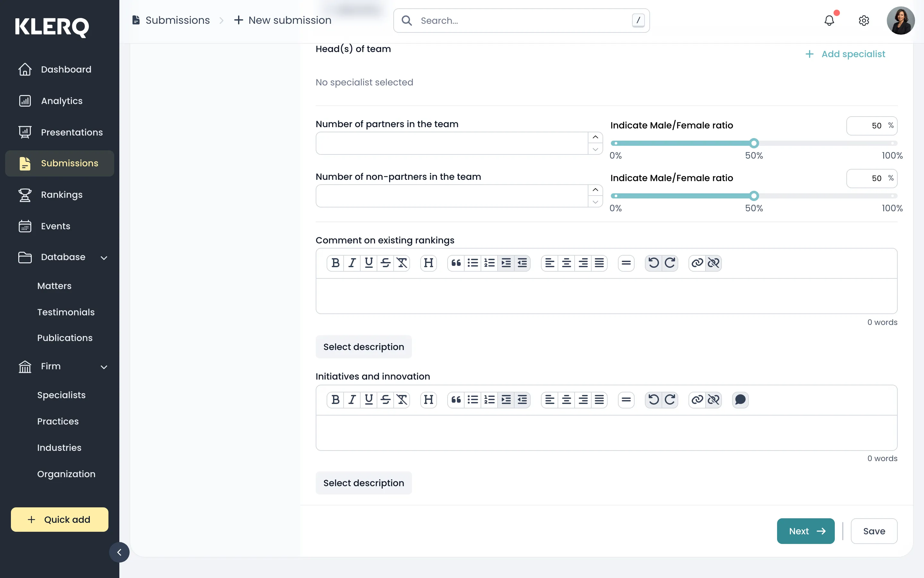The image size is (924, 578).
Task: Increment number of non-partners in the team
Action: (x=595, y=190)
